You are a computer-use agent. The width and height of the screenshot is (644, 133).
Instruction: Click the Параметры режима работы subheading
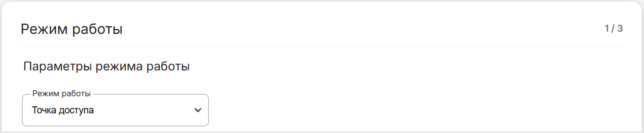[107, 66]
